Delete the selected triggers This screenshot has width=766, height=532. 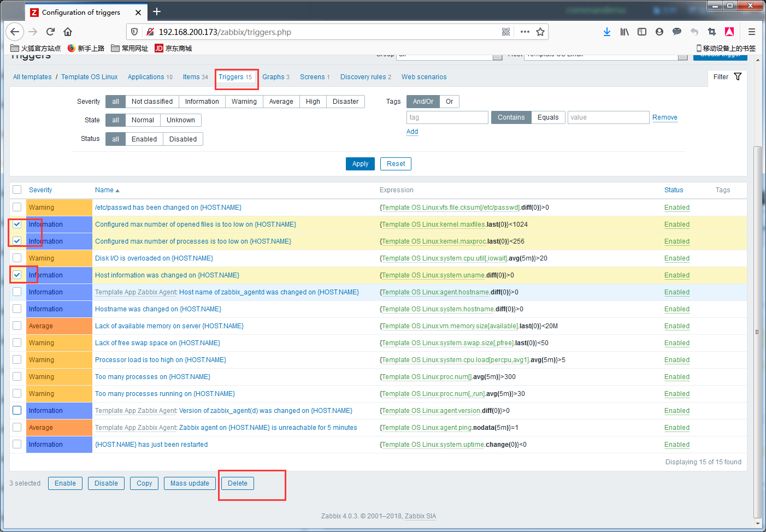pos(237,483)
